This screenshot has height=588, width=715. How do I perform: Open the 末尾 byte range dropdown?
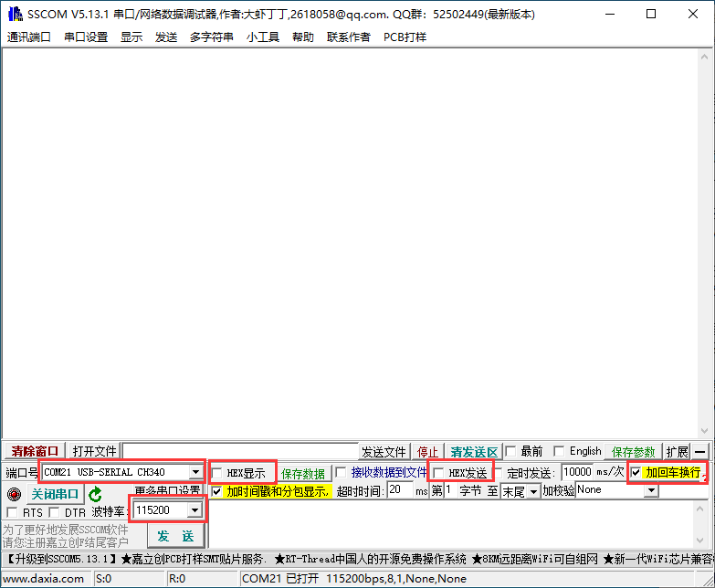pyautogui.click(x=533, y=491)
